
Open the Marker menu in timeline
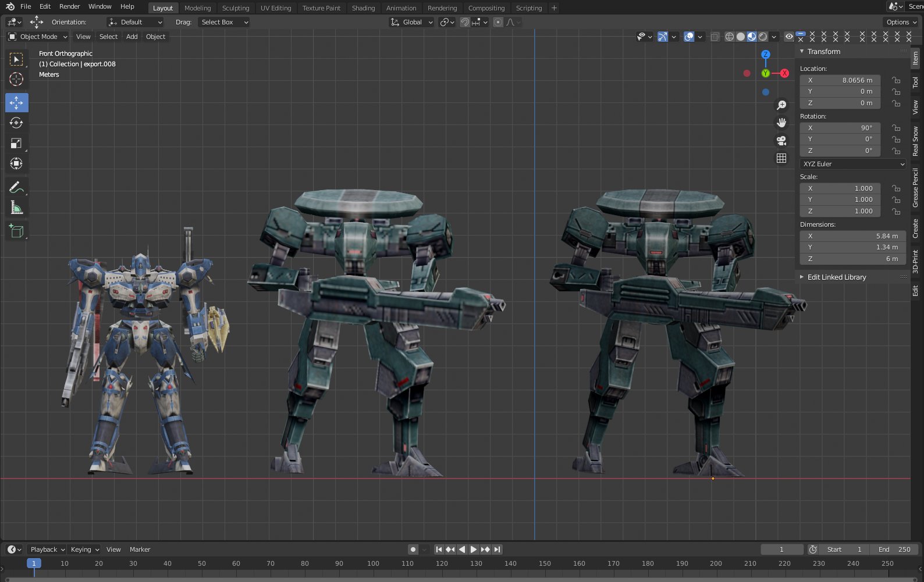pos(140,549)
